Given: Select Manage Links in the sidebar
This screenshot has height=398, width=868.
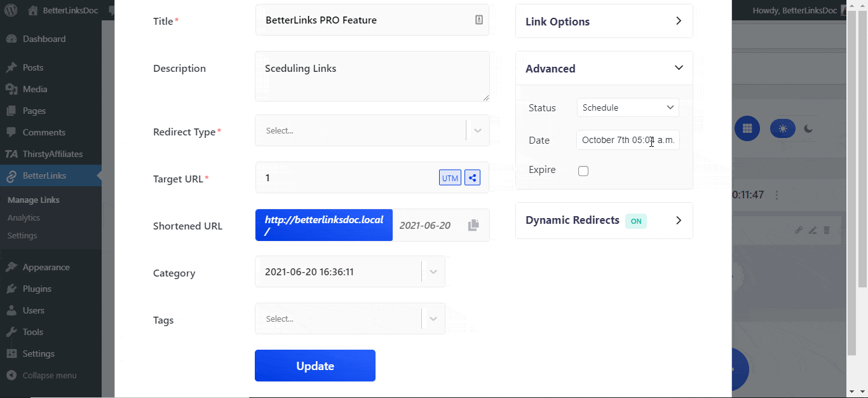Looking at the screenshot, I should click(33, 199).
